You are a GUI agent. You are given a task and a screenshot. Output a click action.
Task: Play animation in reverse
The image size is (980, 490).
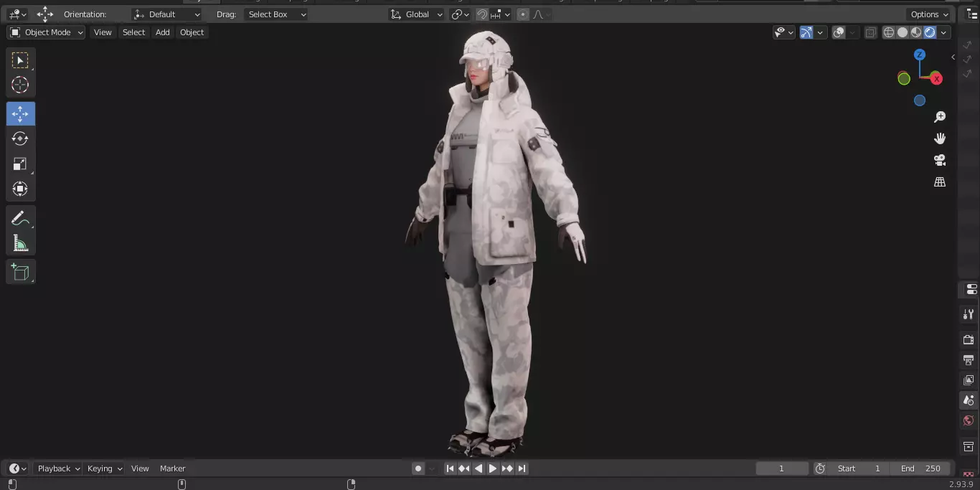479,468
